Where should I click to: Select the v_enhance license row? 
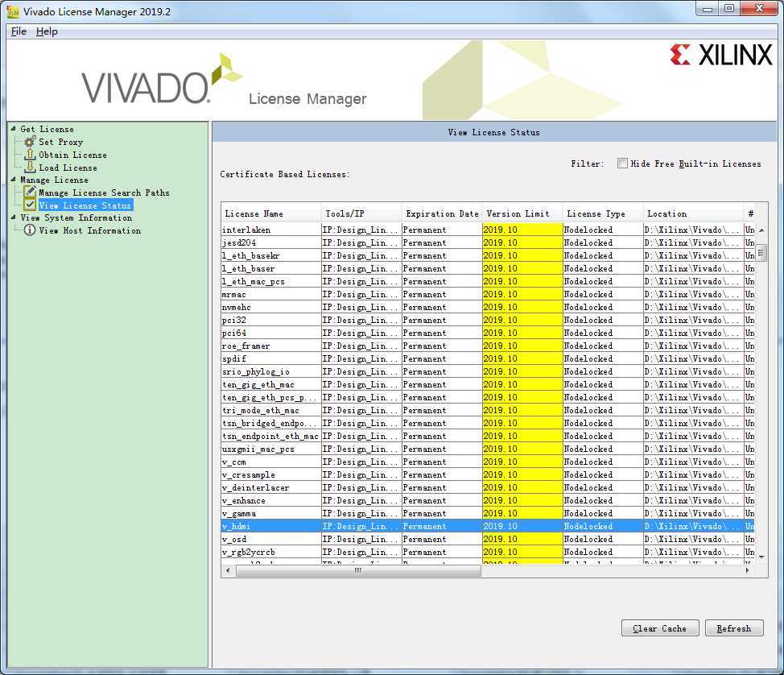click(x=488, y=500)
